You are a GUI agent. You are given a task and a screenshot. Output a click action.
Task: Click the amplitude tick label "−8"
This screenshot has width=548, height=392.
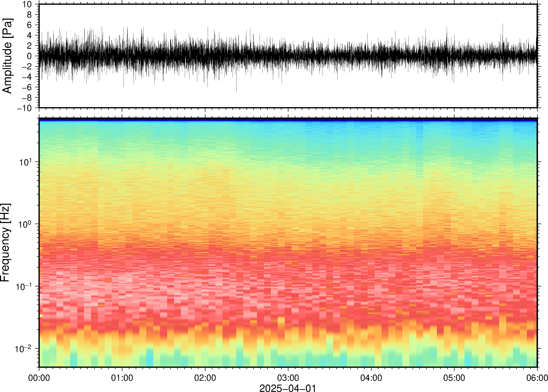(x=27, y=98)
